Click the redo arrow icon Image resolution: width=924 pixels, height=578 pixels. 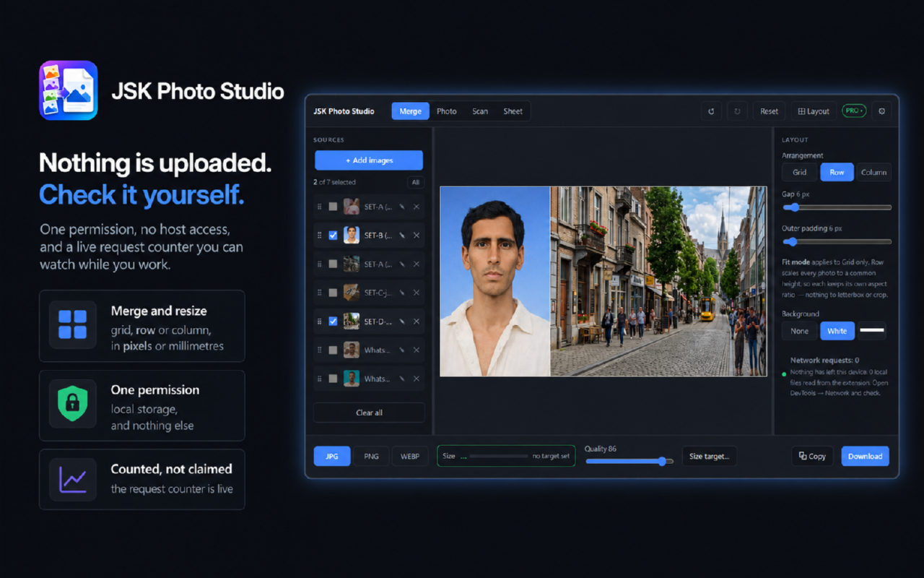(x=737, y=111)
